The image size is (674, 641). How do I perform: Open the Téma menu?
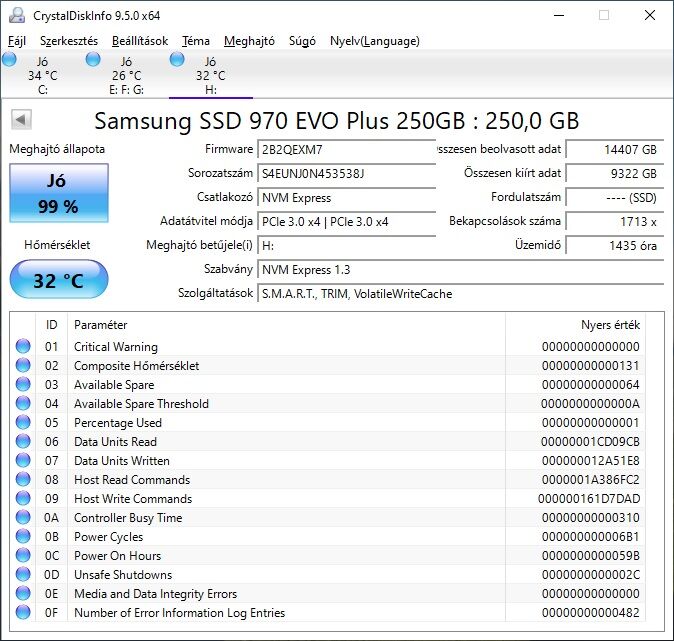196,41
